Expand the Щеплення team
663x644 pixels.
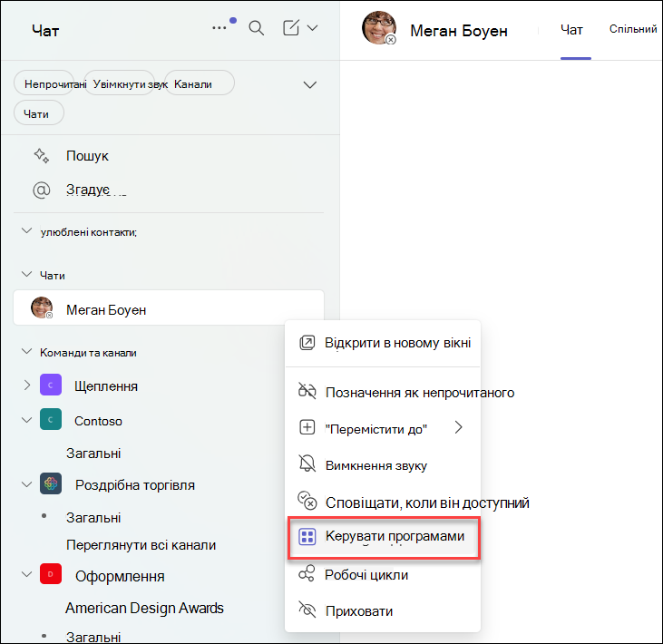(x=27, y=385)
